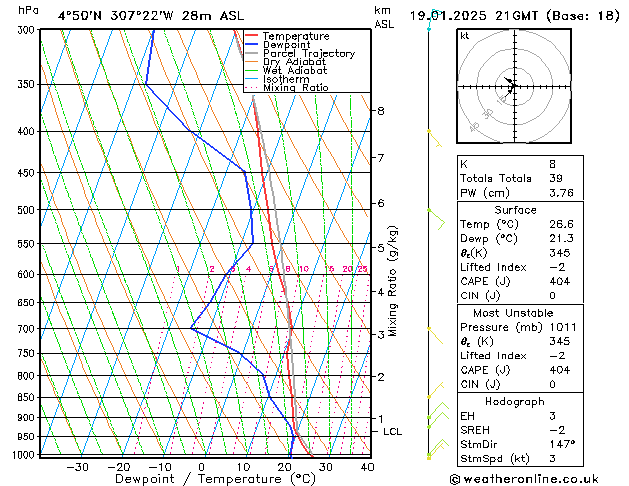
Task: Click the 'SREH' value −2
Action: point(557,430)
